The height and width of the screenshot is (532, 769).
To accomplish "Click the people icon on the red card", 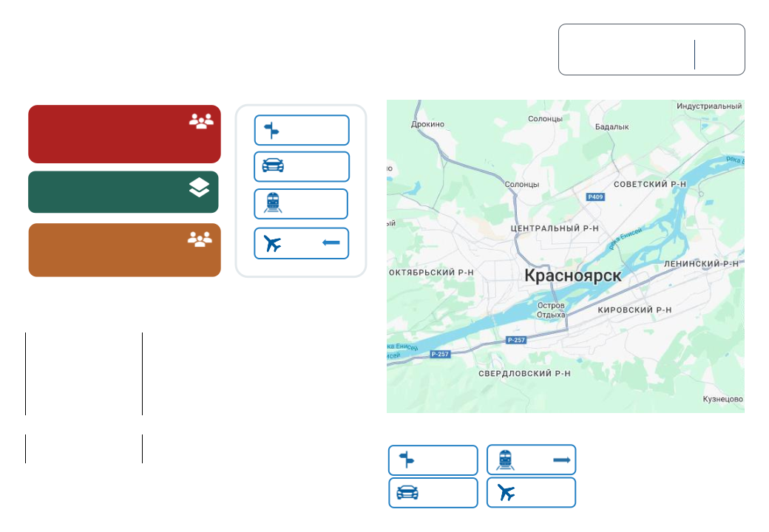I will point(200,122).
